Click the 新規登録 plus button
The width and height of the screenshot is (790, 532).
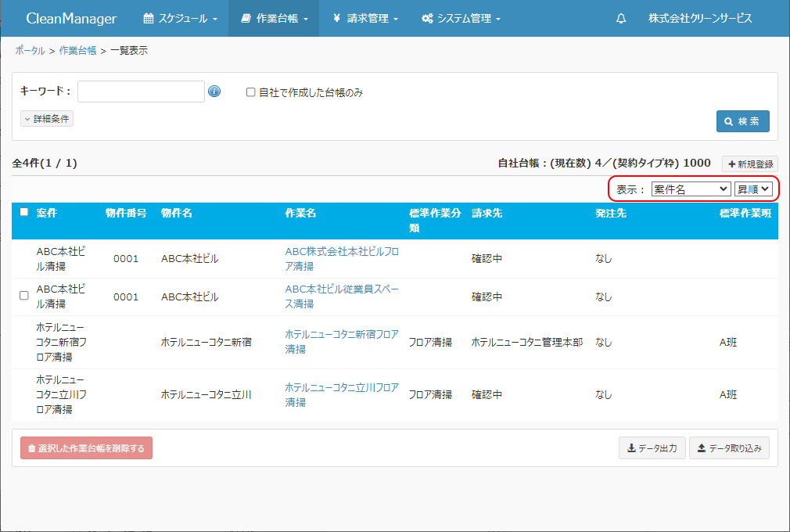pos(749,164)
